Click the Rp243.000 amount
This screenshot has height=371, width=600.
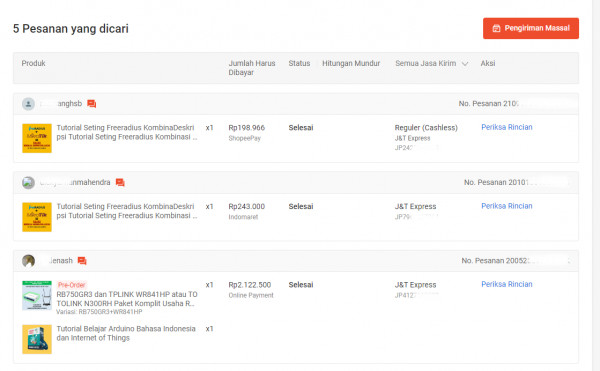click(246, 207)
